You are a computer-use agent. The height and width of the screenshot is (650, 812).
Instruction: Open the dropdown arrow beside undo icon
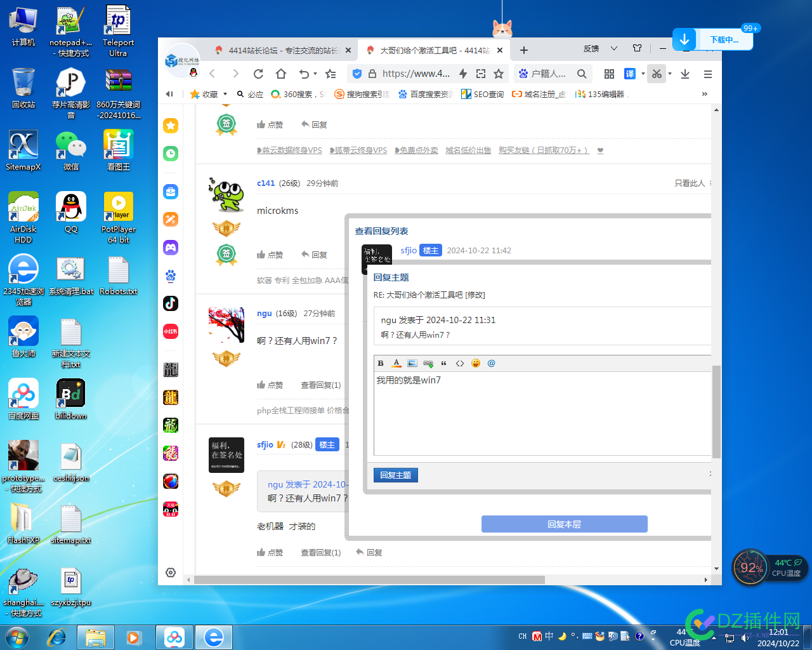[315, 74]
